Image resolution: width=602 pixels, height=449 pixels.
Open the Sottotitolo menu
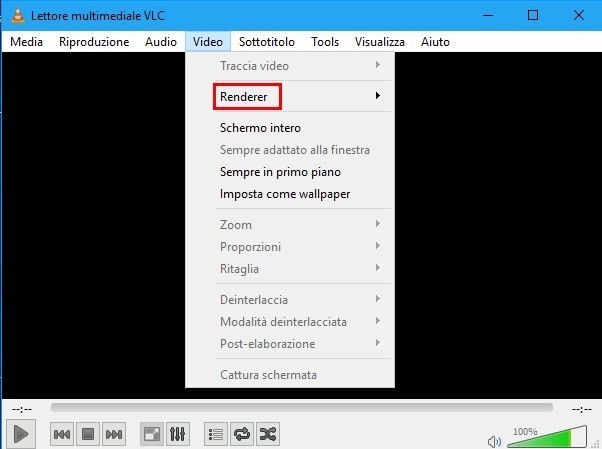tap(266, 42)
